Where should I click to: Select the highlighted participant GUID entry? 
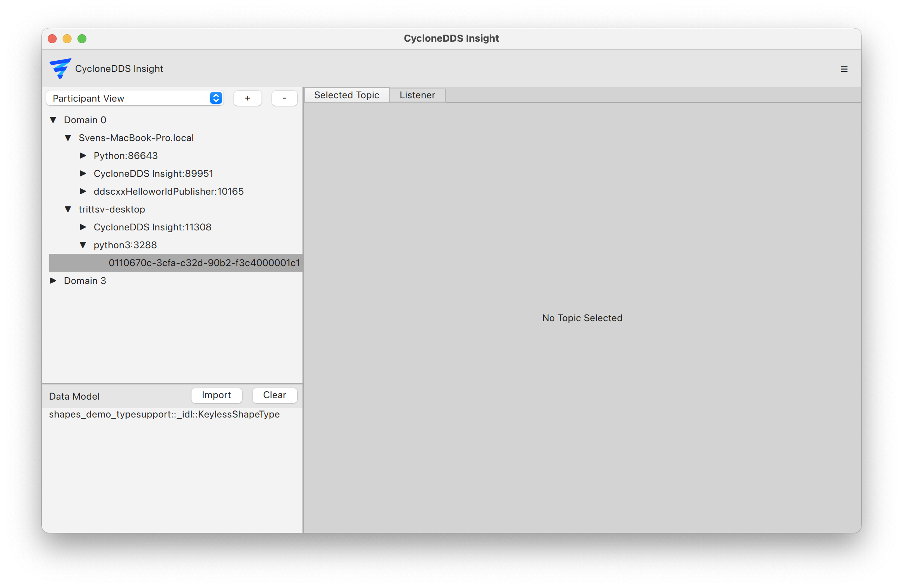point(204,262)
